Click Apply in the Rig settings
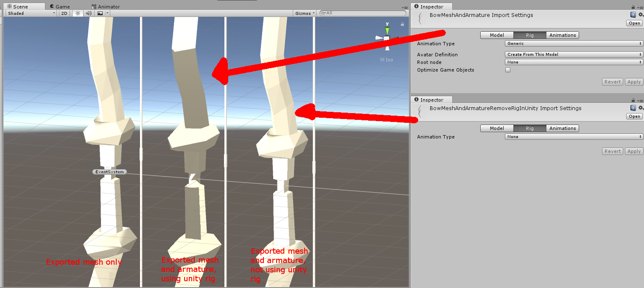 (634, 81)
